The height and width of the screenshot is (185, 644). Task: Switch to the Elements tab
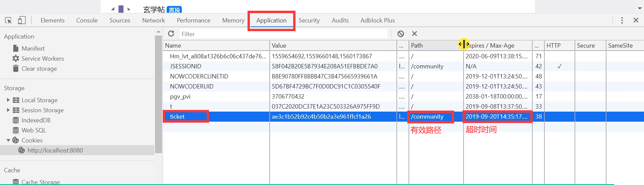pos(52,20)
